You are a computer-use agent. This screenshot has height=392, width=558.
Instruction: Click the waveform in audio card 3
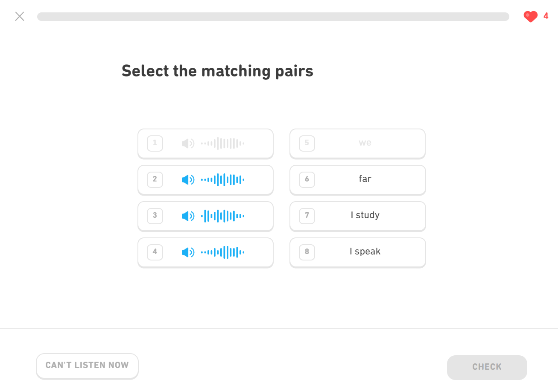(222, 216)
